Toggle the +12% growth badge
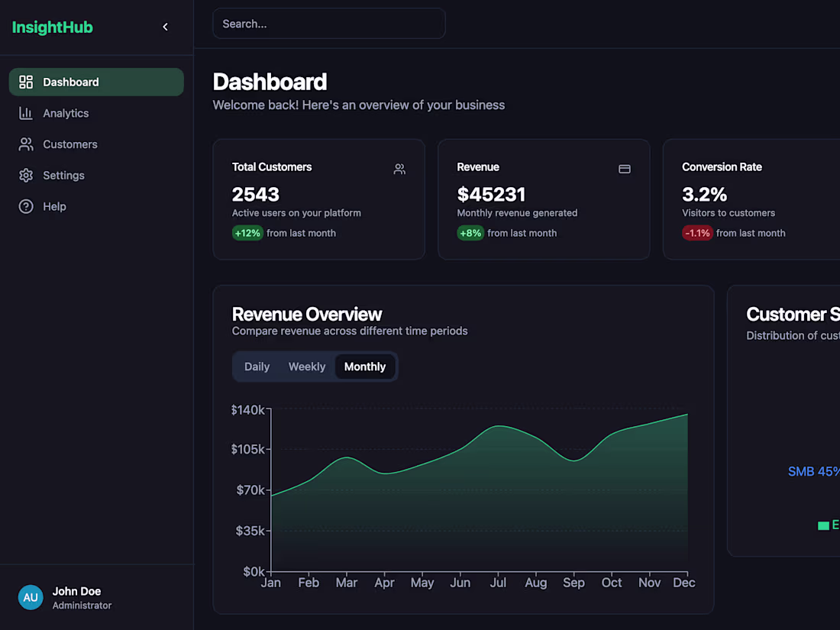Viewport: 840px width, 630px height. [x=247, y=233]
